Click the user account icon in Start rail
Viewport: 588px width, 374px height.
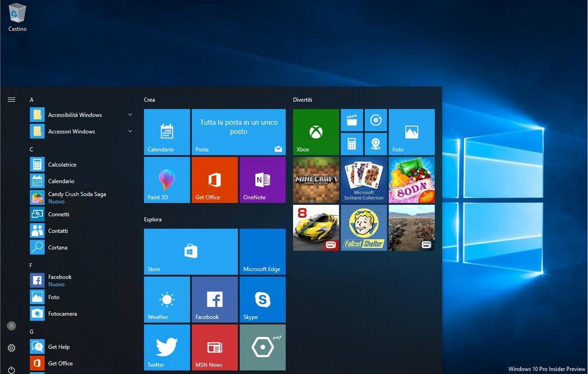[11, 326]
